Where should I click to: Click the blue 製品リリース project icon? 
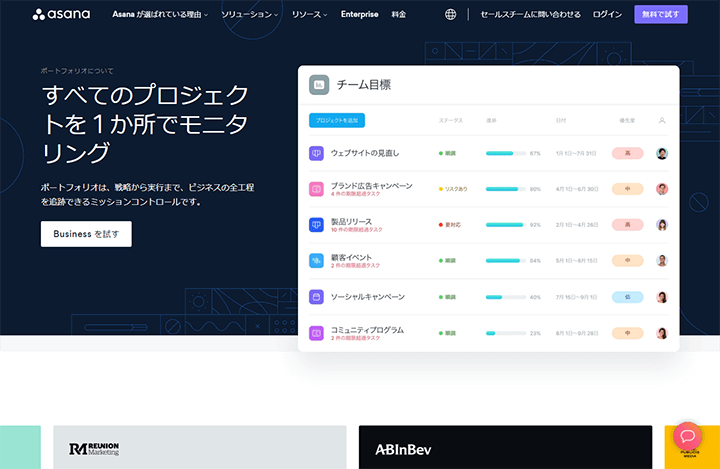[x=316, y=225]
